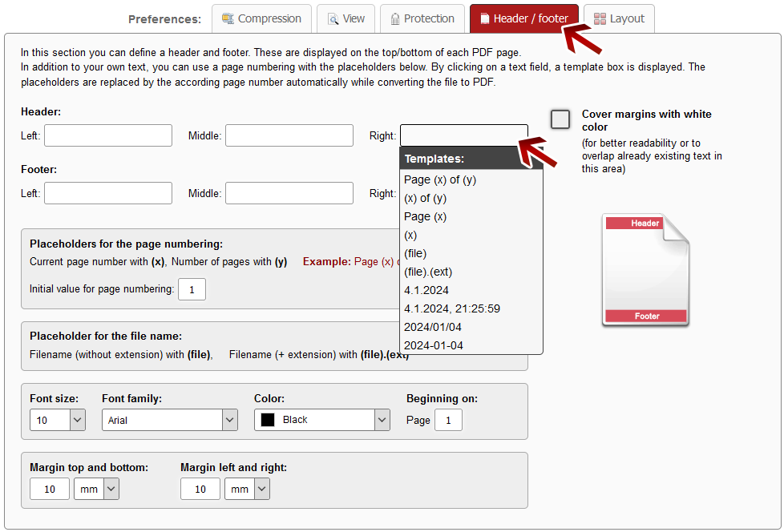
Task: Click the Beginning on Page field
Action: (x=448, y=420)
